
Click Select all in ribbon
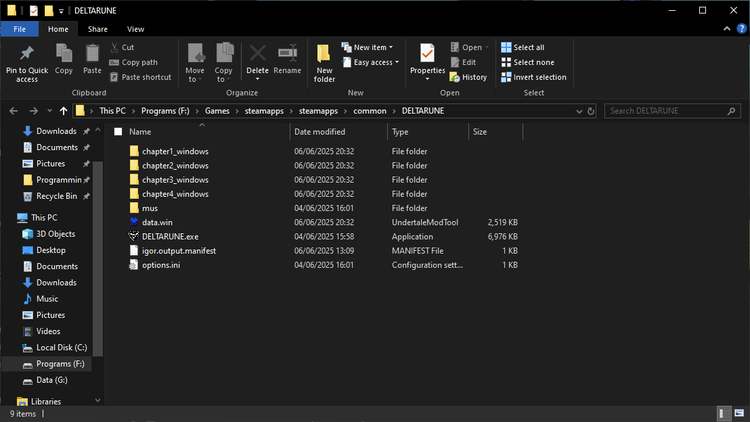[523, 47]
